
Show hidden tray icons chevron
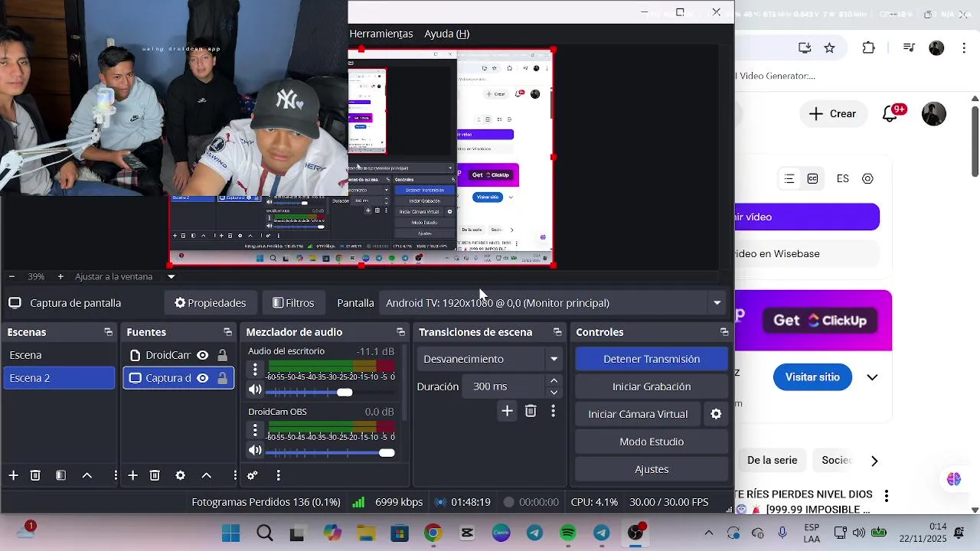(x=708, y=533)
